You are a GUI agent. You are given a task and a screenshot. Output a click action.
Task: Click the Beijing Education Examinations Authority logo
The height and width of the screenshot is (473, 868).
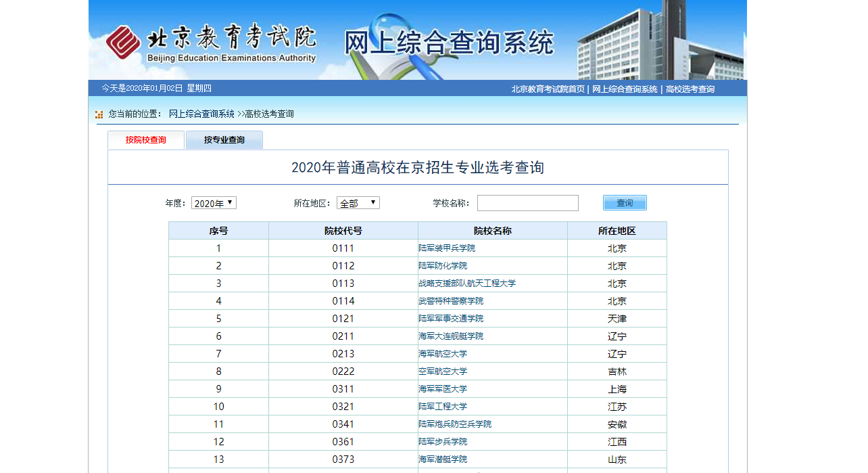(x=210, y=44)
